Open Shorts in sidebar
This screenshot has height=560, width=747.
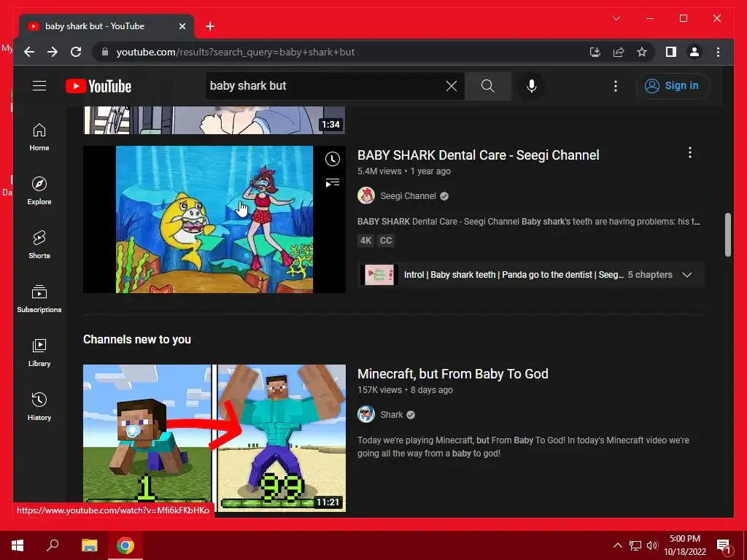(x=39, y=245)
